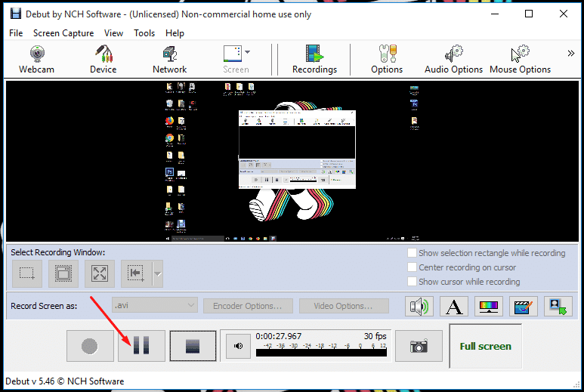Pause the recording
Viewport: 584px width, 392px height.
(x=141, y=346)
